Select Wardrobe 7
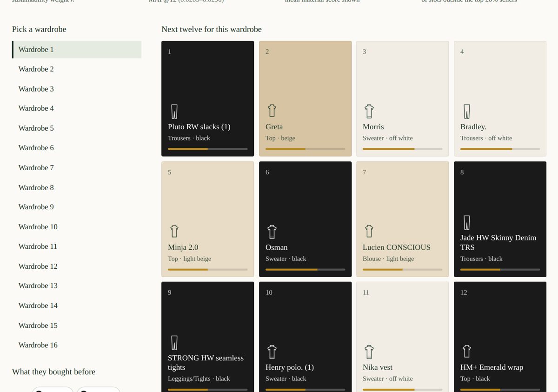This screenshot has width=558, height=392. pyautogui.click(x=77, y=167)
